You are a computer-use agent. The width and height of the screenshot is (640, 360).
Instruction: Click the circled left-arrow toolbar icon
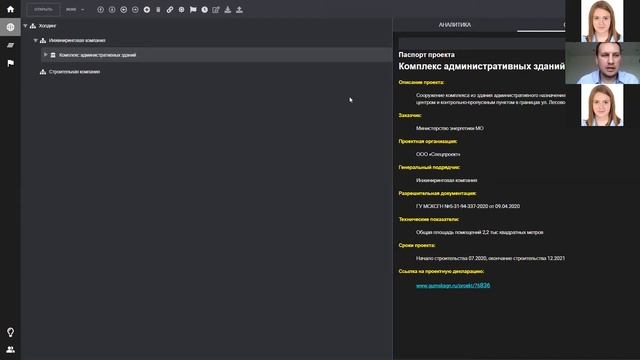tap(123, 9)
